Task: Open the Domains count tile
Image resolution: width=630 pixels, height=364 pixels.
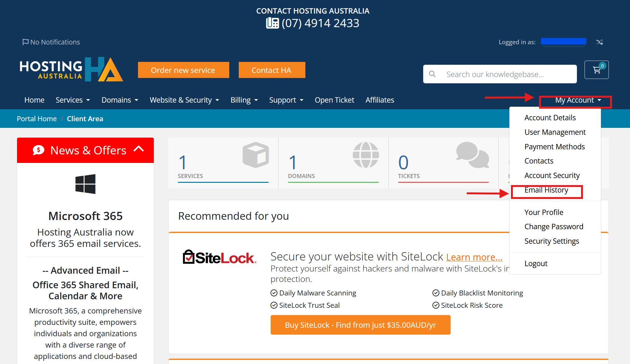Action: pyautogui.click(x=333, y=163)
